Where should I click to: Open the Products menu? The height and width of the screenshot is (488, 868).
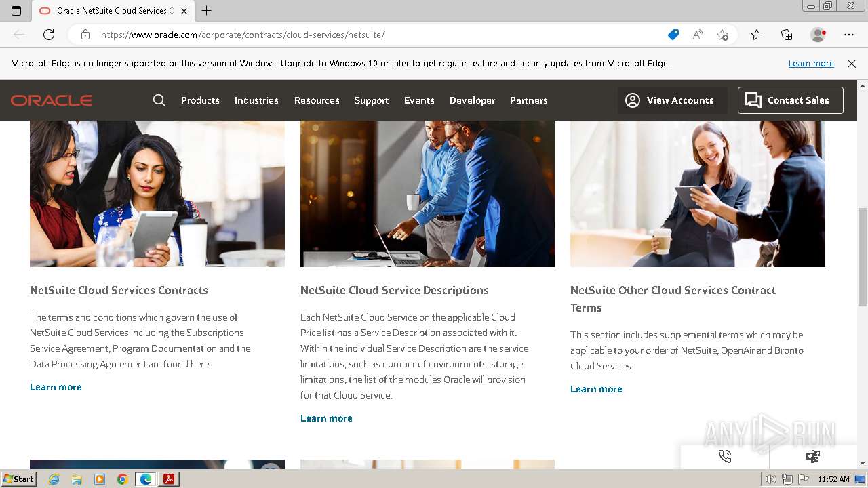(x=200, y=100)
